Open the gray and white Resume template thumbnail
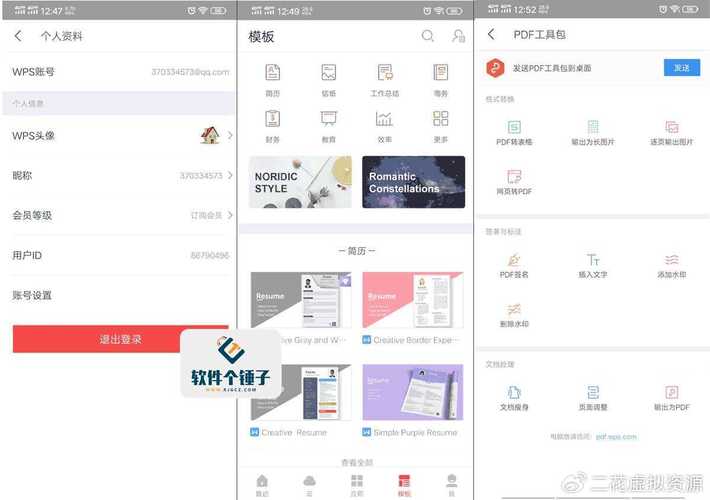710x500 pixels. click(x=301, y=300)
